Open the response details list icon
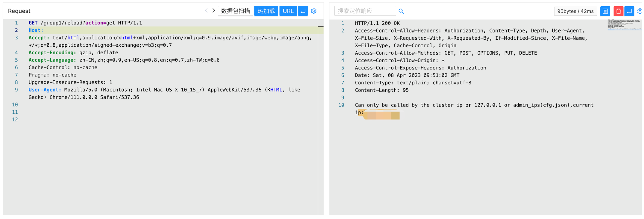644x219 pixels. point(605,11)
